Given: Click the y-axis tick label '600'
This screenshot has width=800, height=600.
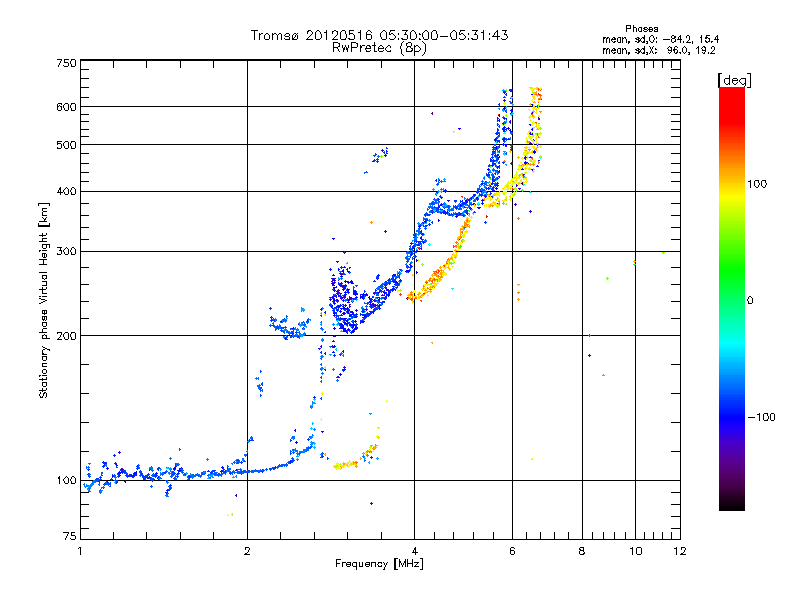Looking at the screenshot, I should pyautogui.click(x=66, y=107).
